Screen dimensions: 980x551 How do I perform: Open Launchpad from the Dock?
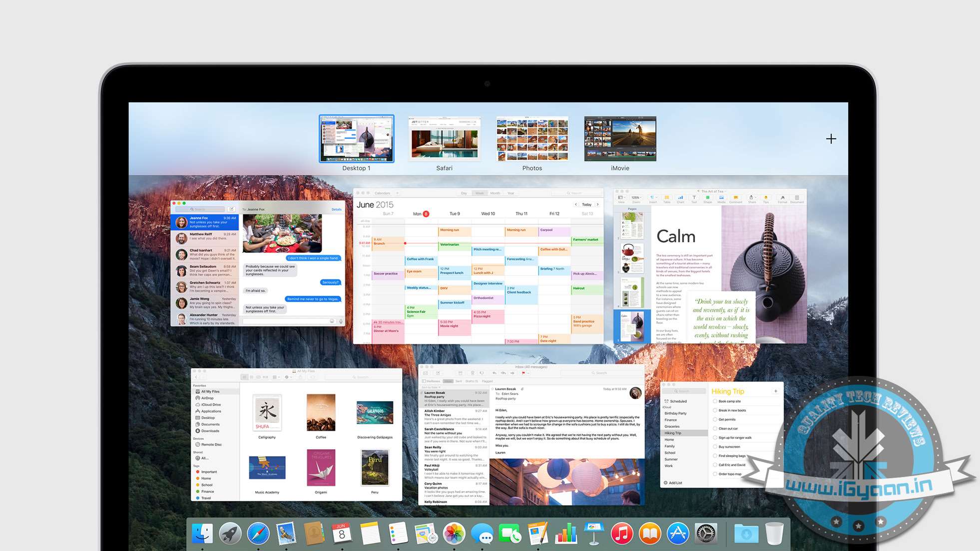230,534
